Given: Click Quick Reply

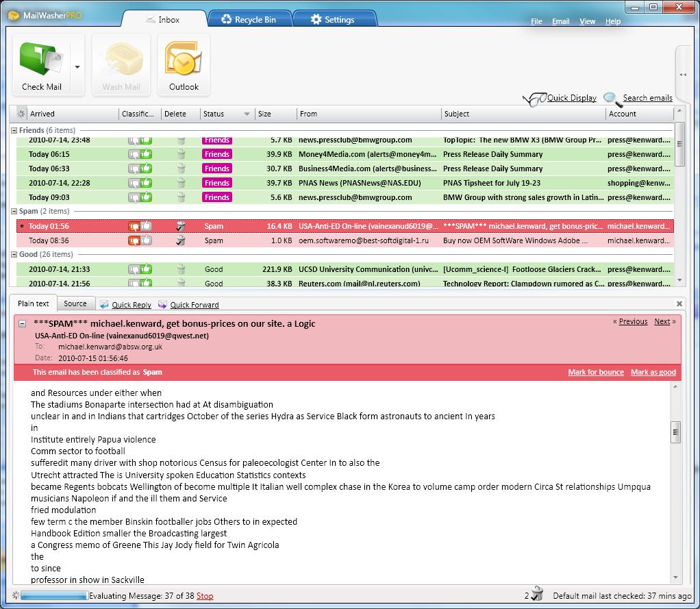Looking at the screenshot, I should 125,304.
